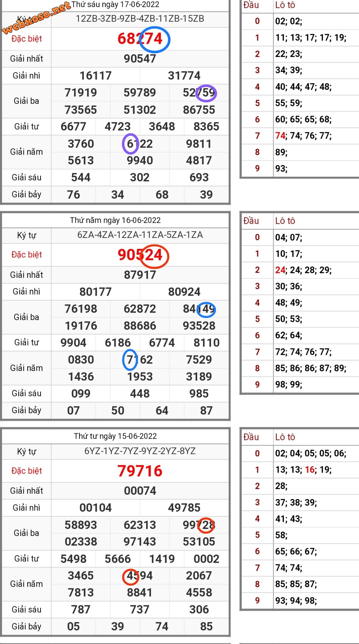Viewport: 359px width, 644px height.
Task: Select the lô tô row '93; 94; 98;'
Action: pos(296,601)
